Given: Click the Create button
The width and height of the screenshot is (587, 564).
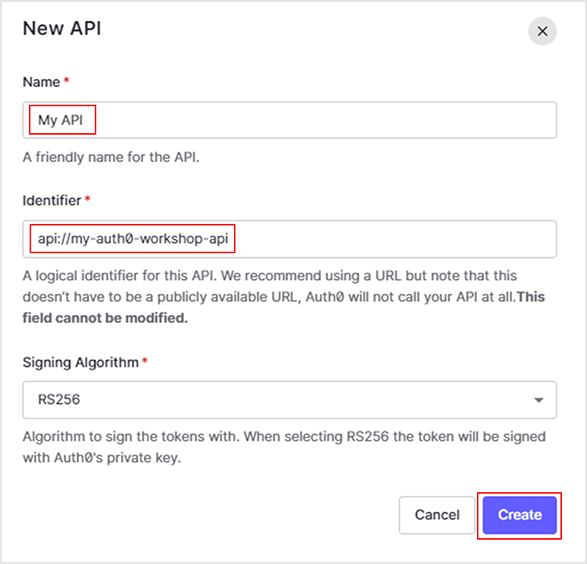Looking at the screenshot, I should (520, 515).
